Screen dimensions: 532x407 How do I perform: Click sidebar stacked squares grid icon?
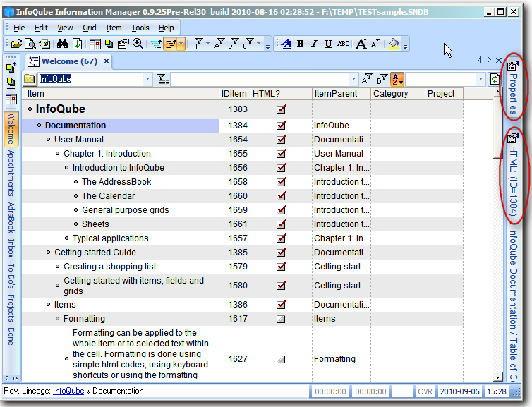[11, 83]
